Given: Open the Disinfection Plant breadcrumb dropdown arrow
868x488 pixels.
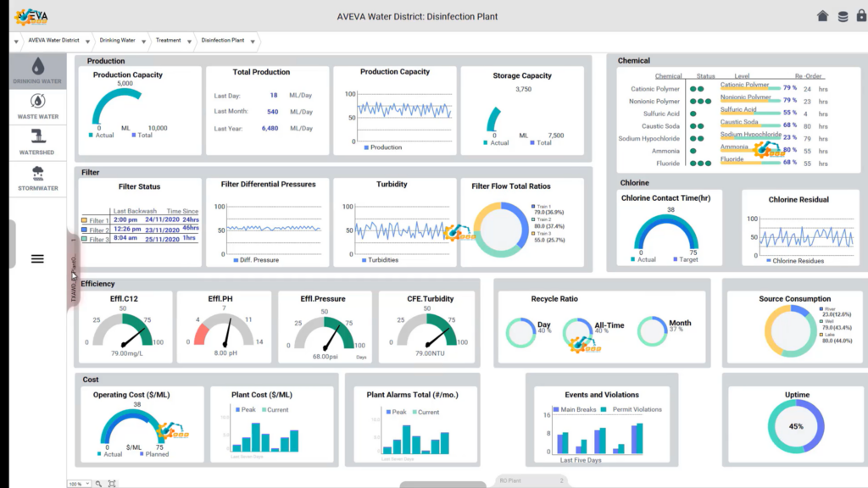Looking at the screenshot, I should pyautogui.click(x=252, y=41).
